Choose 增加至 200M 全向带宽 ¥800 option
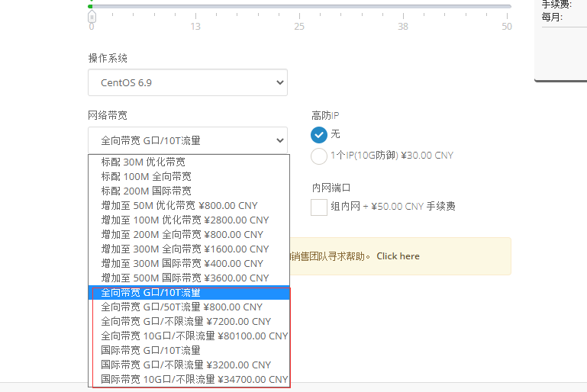Screen dimensions: 587x392 pos(182,234)
